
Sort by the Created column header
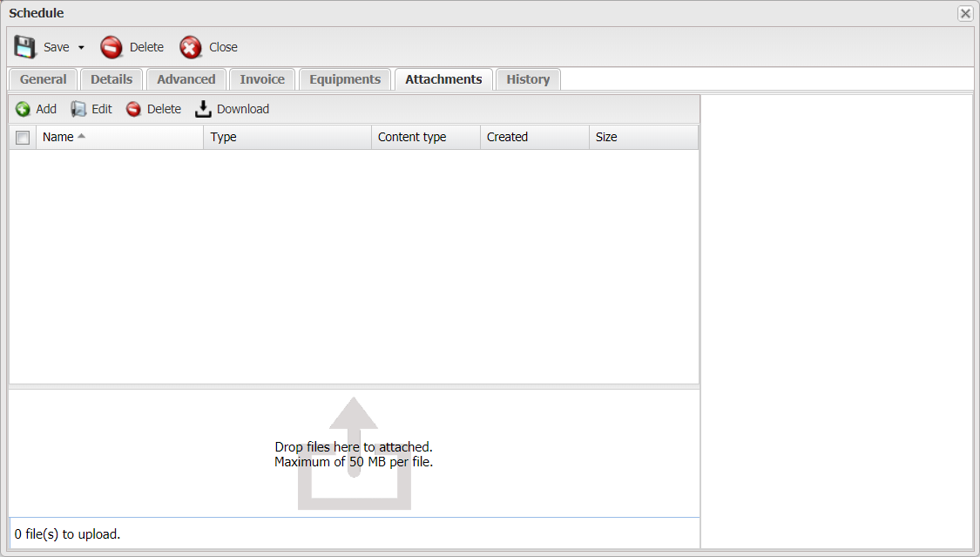click(x=534, y=137)
